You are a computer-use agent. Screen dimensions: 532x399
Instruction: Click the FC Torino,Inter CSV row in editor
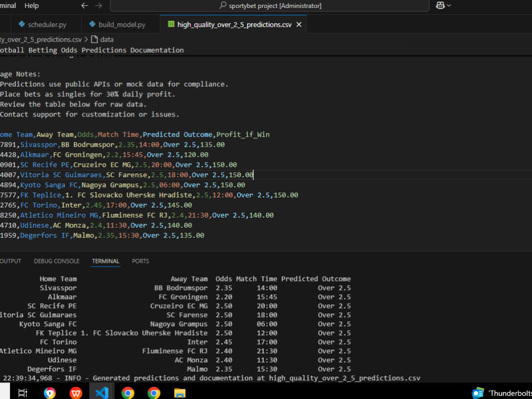pyautogui.click(x=96, y=205)
